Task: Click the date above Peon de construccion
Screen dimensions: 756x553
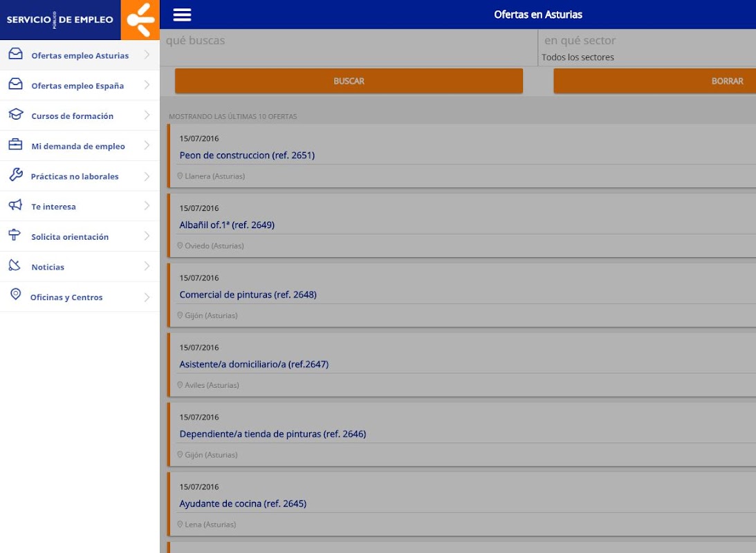Action: tap(199, 138)
